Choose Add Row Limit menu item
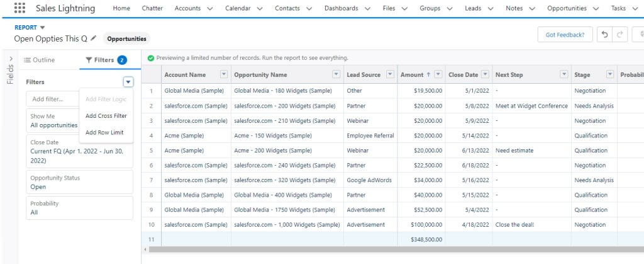Viewport: 644px width, 264px height. tap(104, 132)
